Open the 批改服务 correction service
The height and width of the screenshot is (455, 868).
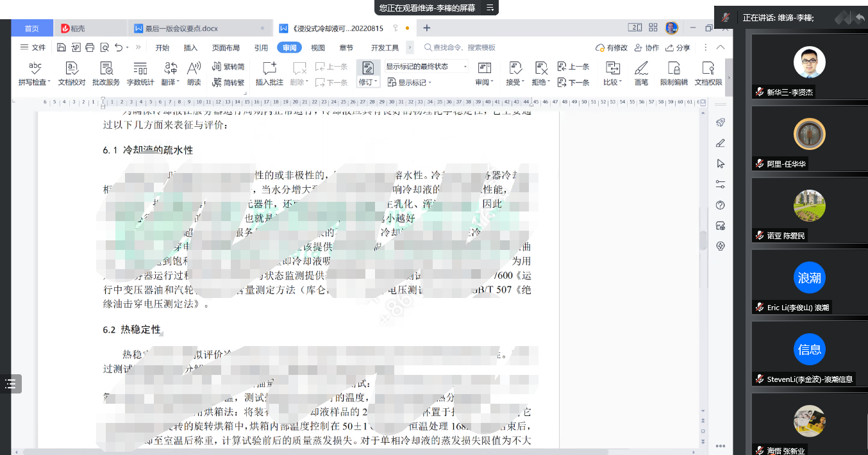(x=106, y=74)
